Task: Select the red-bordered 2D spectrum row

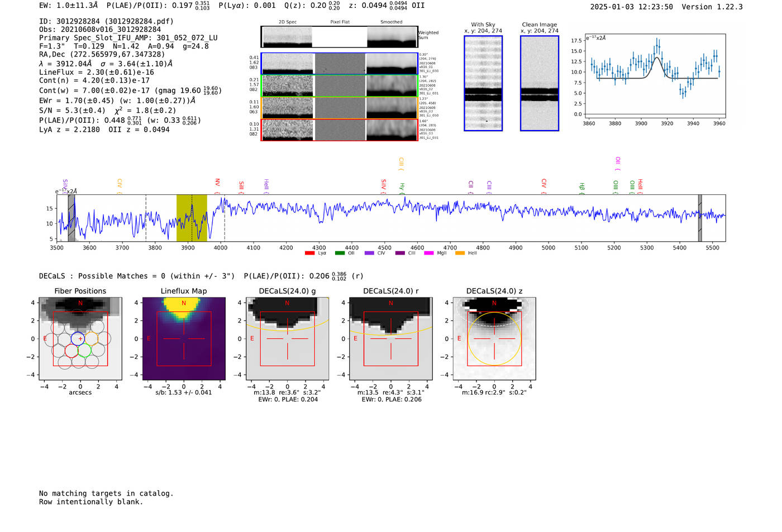Action: tap(340, 130)
